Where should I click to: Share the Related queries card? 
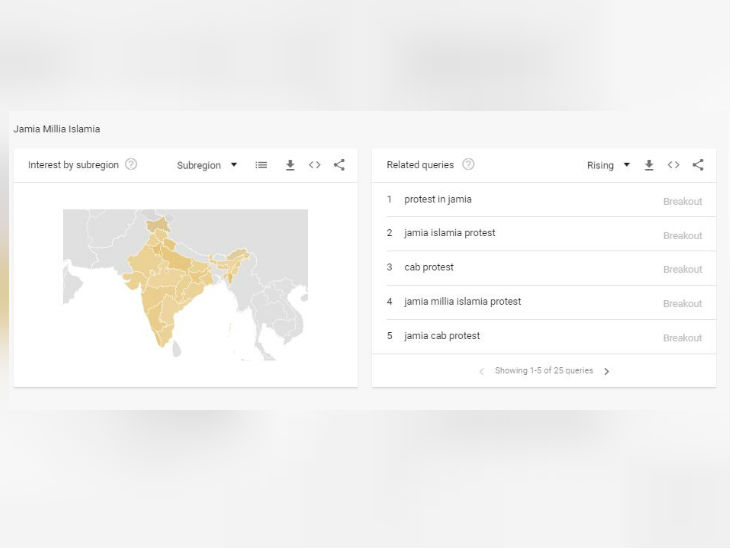698,165
